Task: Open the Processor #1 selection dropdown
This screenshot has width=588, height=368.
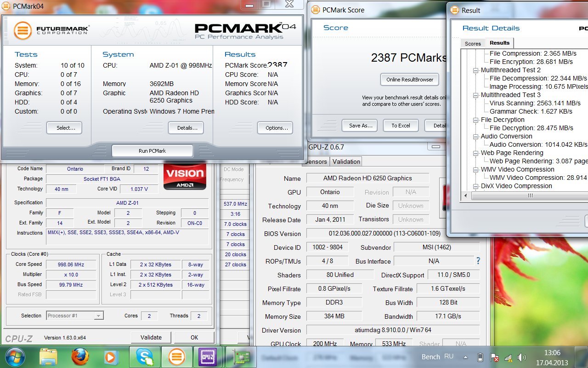Action: coord(75,316)
